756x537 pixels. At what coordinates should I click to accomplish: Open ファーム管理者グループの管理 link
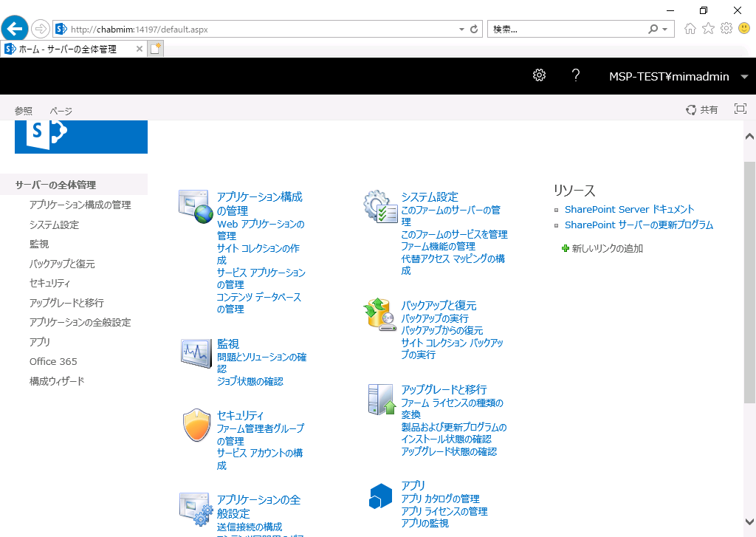click(261, 435)
